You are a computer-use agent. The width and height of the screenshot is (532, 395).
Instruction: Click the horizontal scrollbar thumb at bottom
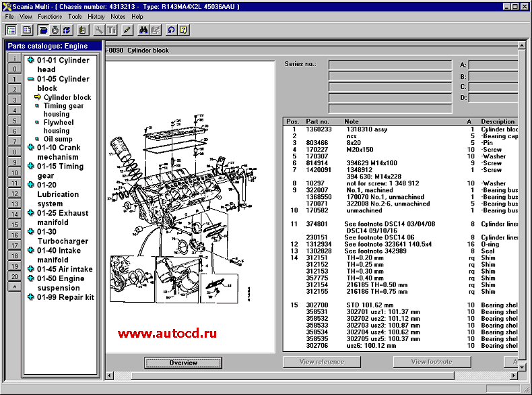tap(292, 375)
